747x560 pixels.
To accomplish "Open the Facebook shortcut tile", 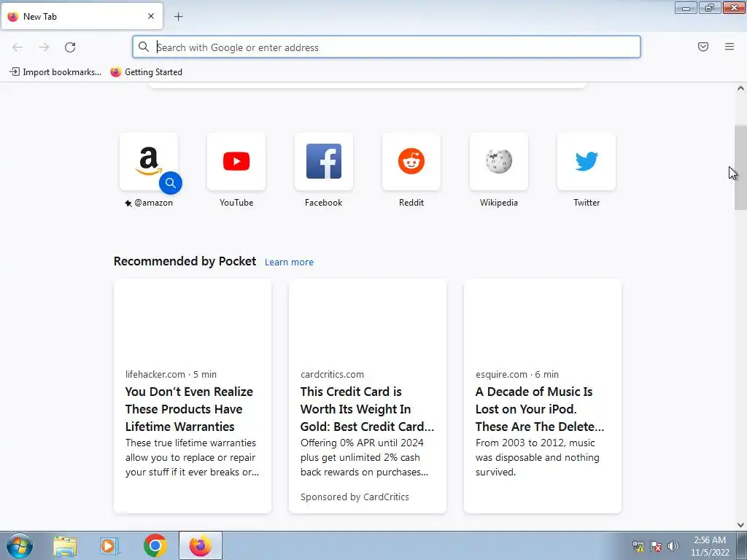I will [323, 162].
